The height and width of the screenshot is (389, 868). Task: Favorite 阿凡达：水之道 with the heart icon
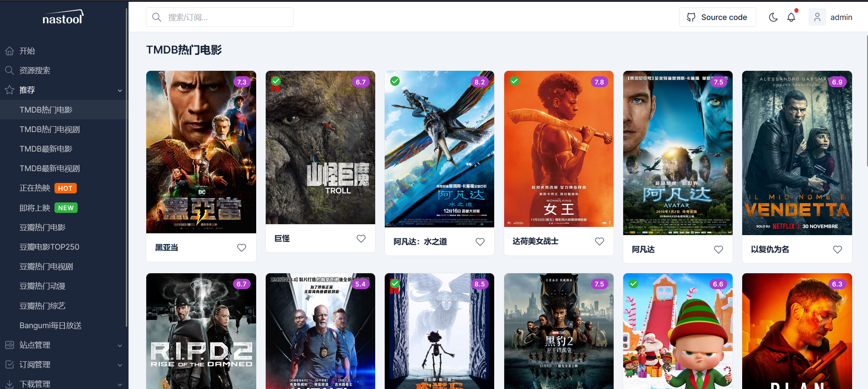480,241
